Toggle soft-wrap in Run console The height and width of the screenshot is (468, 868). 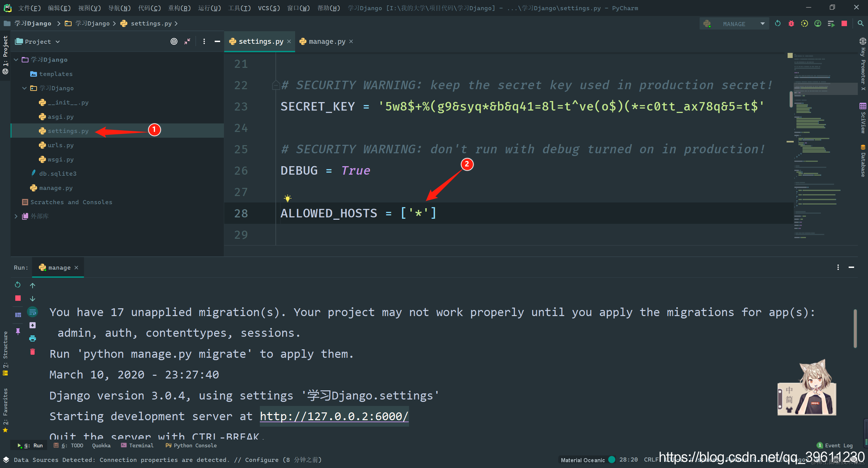coord(33,312)
